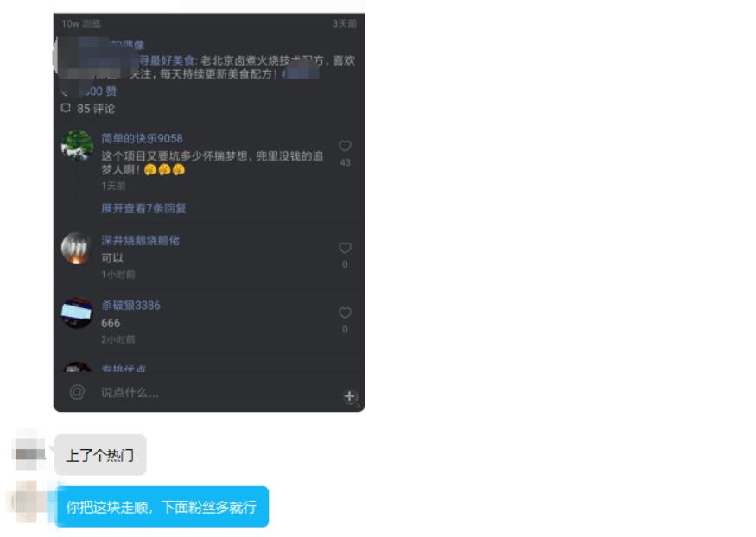
Task: Click the 上了个热门 chat bubble
Action: pyautogui.click(x=100, y=455)
